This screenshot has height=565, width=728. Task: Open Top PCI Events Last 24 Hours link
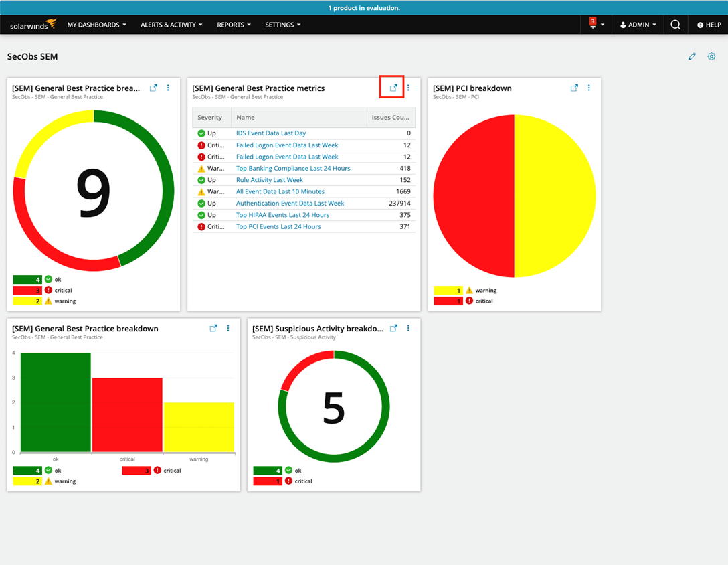[x=278, y=227]
